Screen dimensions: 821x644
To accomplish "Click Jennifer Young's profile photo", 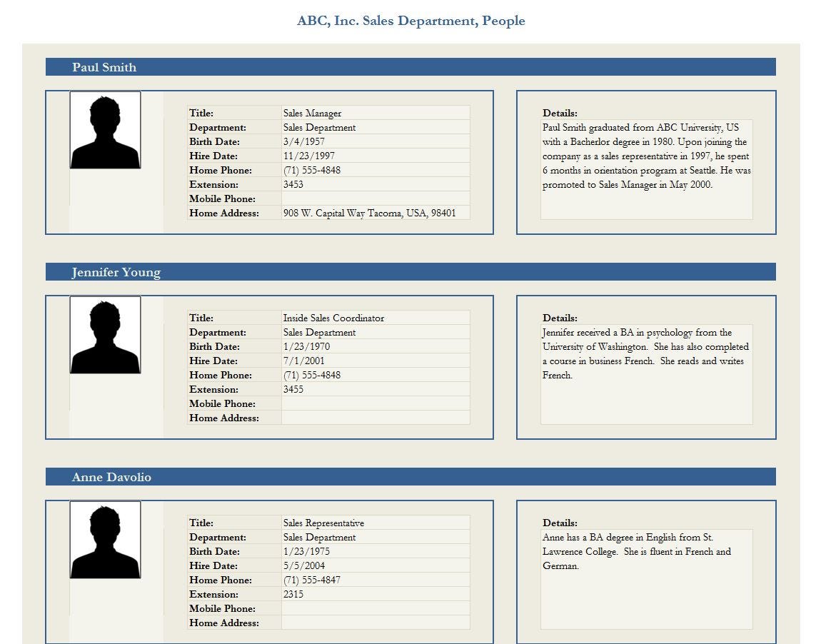I will 105,335.
